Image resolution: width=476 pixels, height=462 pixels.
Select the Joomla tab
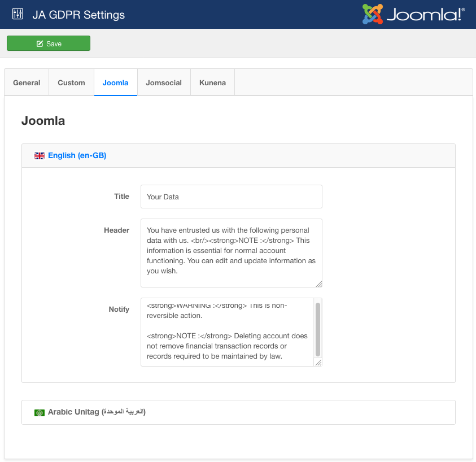coord(115,82)
